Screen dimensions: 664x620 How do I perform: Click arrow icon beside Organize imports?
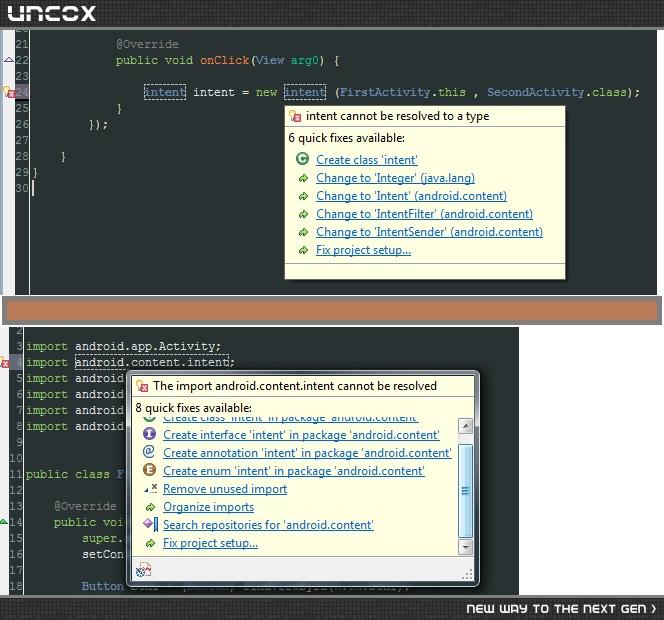tap(150, 507)
